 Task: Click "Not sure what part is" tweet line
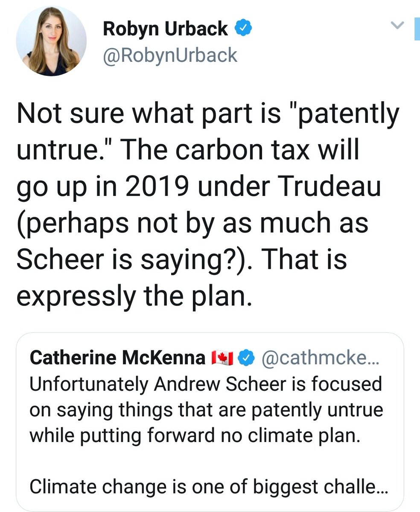pyautogui.click(x=208, y=115)
